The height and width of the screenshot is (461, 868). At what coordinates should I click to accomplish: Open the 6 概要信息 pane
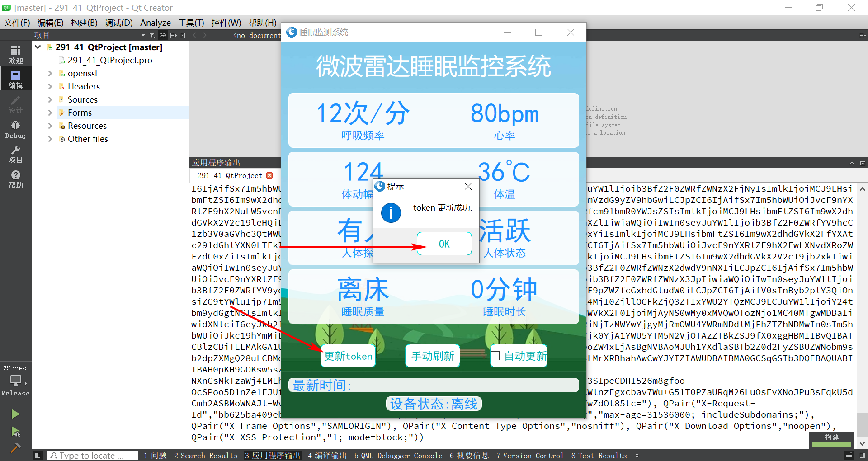[469, 456]
